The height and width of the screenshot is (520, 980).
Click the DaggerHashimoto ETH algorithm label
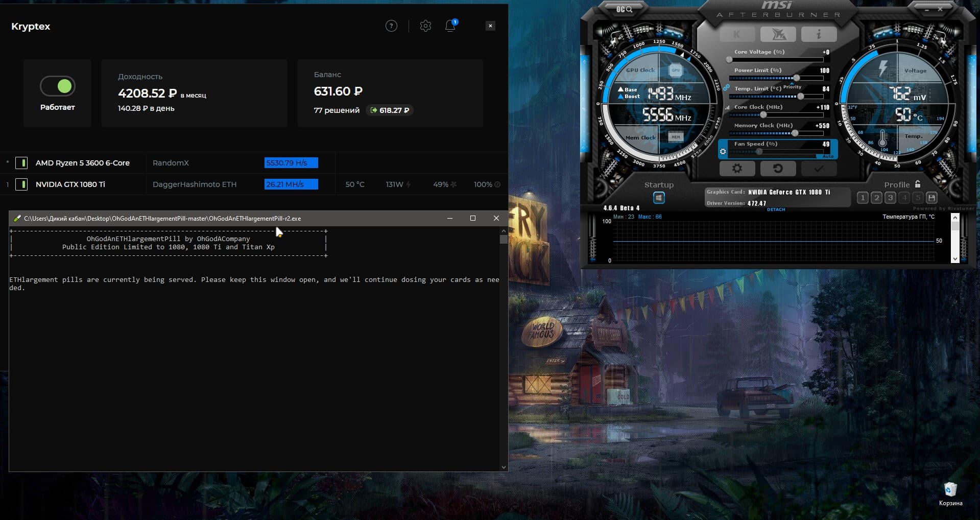(x=195, y=184)
